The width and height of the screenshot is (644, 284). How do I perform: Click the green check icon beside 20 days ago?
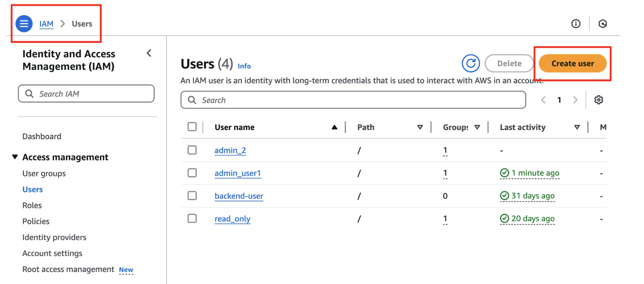[504, 218]
